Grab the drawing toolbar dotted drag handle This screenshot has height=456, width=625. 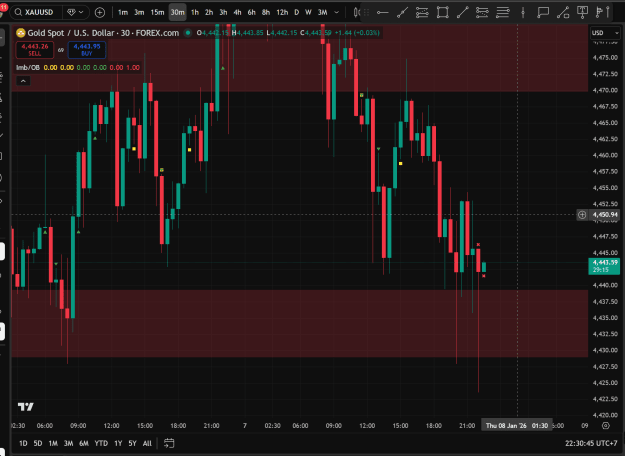pyautogui.click(x=367, y=12)
